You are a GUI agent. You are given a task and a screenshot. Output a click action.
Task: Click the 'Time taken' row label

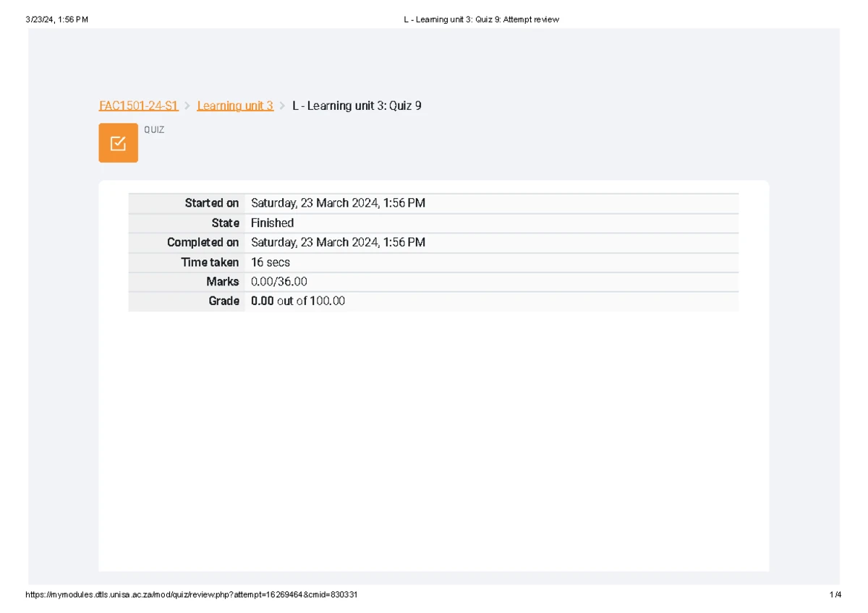(x=210, y=262)
